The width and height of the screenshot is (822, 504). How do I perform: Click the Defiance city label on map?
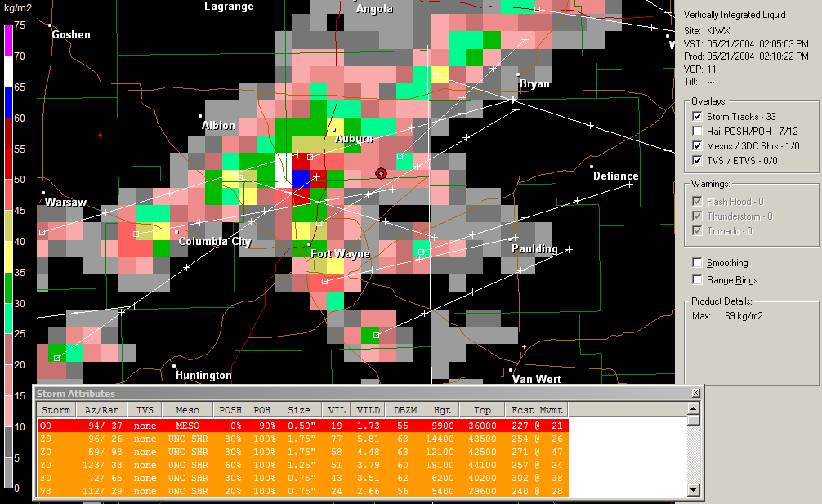point(615,176)
